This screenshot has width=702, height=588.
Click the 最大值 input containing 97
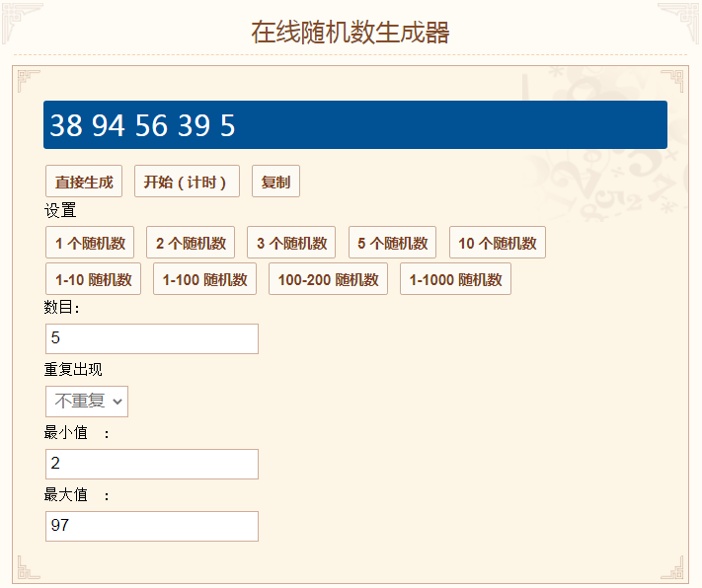point(152,526)
